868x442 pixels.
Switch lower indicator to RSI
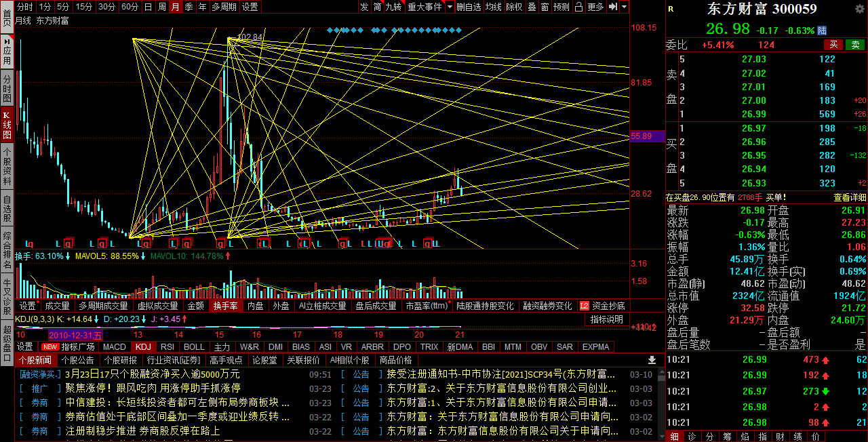(167, 346)
